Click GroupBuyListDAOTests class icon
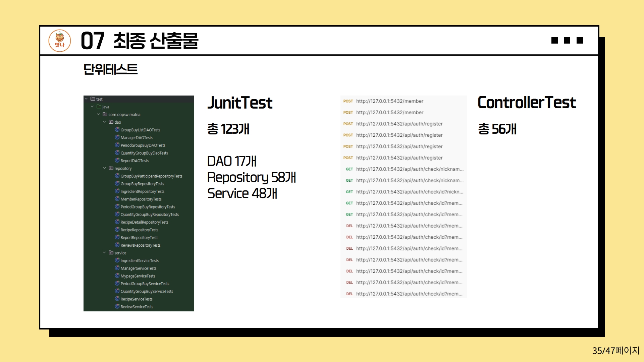Viewport: 644px width, 362px height. [117, 130]
